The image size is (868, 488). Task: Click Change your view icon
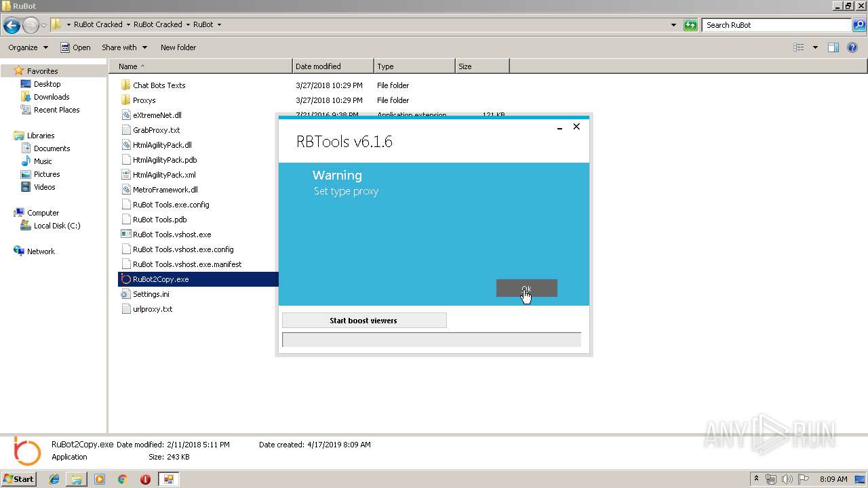tap(799, 47)
